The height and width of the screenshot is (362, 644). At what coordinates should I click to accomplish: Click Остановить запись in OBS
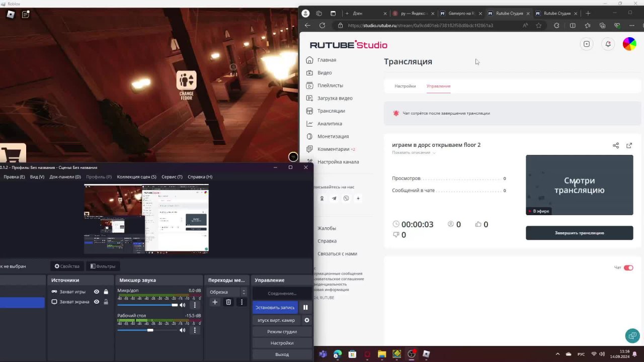pyautogui.click(x=275, y=307)
